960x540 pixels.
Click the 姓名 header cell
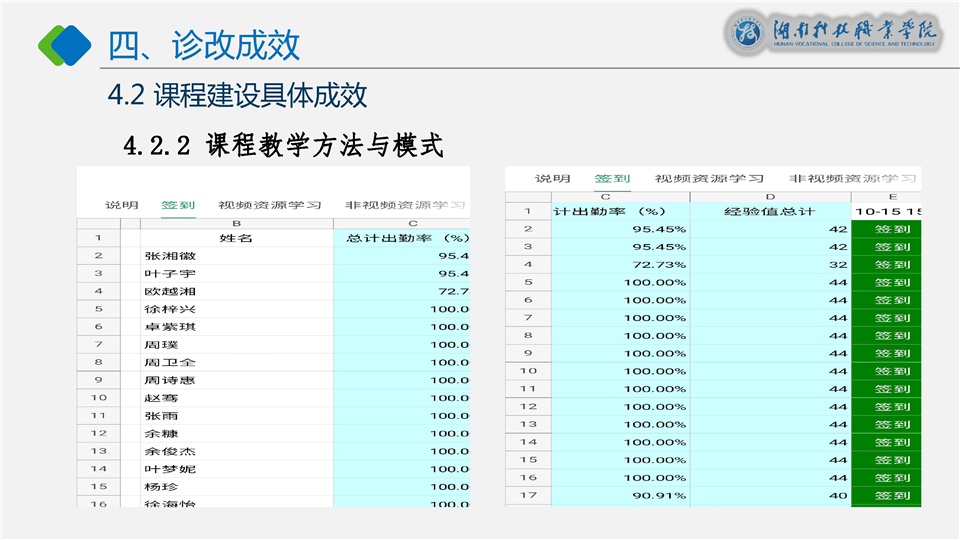[x=236, y=238]
